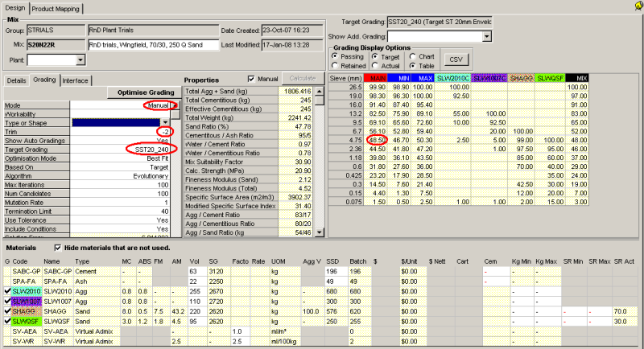Click the Specific Surface Area value 3902.37
Image resolution: width=644 pixels, height=349 pixels.
click(296, 197)
